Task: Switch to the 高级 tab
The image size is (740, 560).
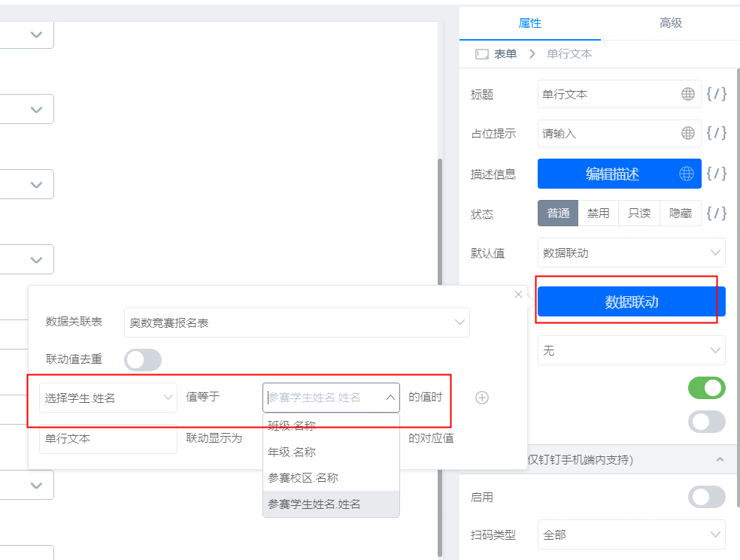Action: pyautogui.click(x=671, y=23)
